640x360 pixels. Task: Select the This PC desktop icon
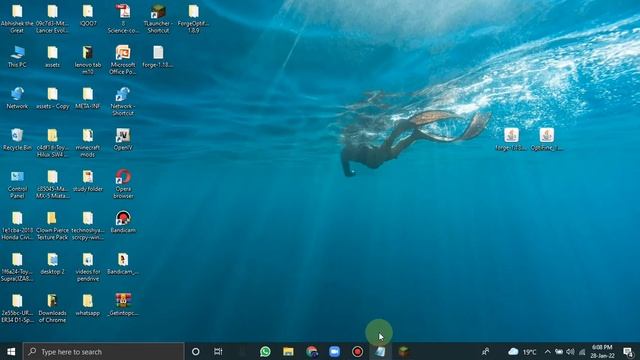[x=17, y=57]
